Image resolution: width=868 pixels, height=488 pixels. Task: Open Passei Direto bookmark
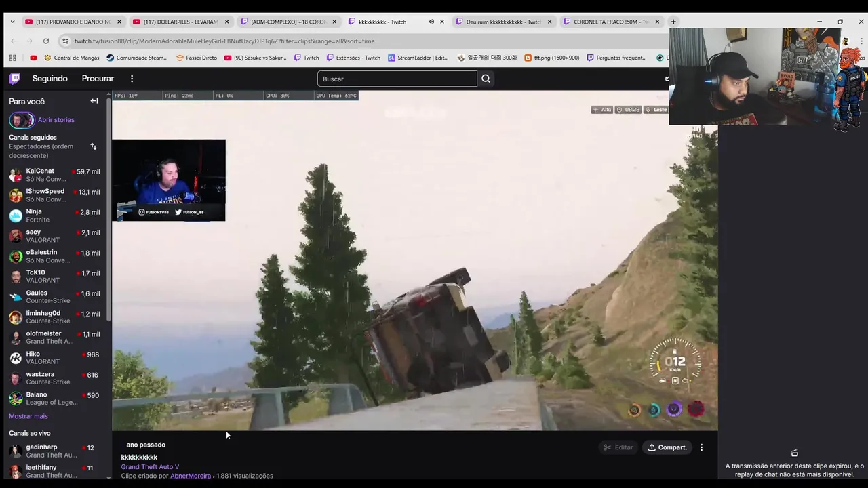196,58
